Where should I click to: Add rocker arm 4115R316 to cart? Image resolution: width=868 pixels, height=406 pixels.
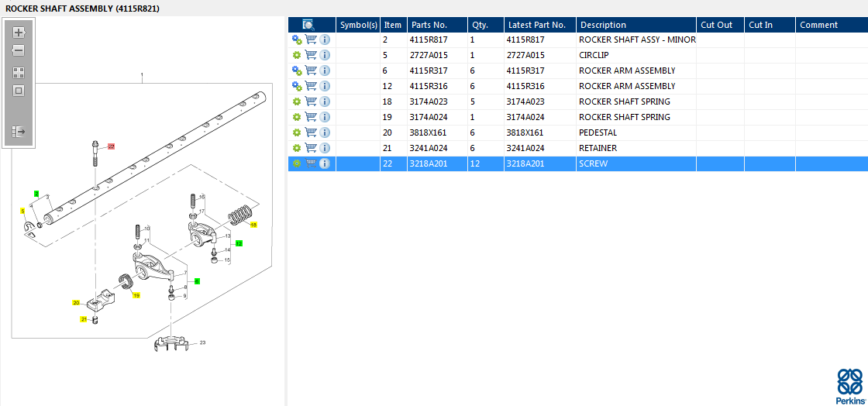(311, 86)
